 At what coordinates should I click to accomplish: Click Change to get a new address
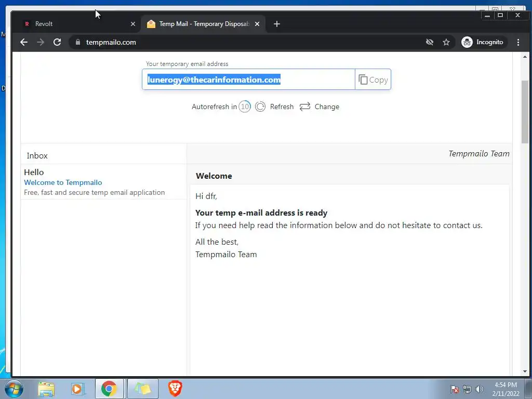[x=327, y=107]
